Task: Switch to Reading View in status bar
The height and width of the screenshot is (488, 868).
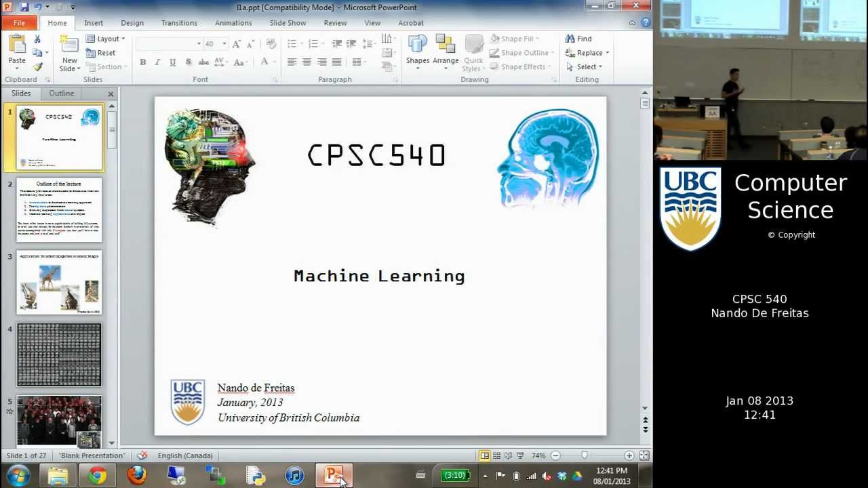Action: (508, 455)
